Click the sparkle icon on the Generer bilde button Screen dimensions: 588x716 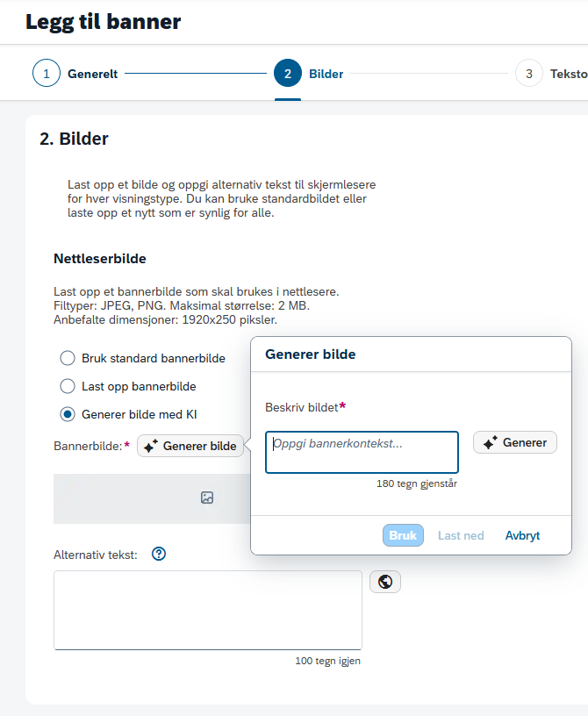(x=151, y=446)
